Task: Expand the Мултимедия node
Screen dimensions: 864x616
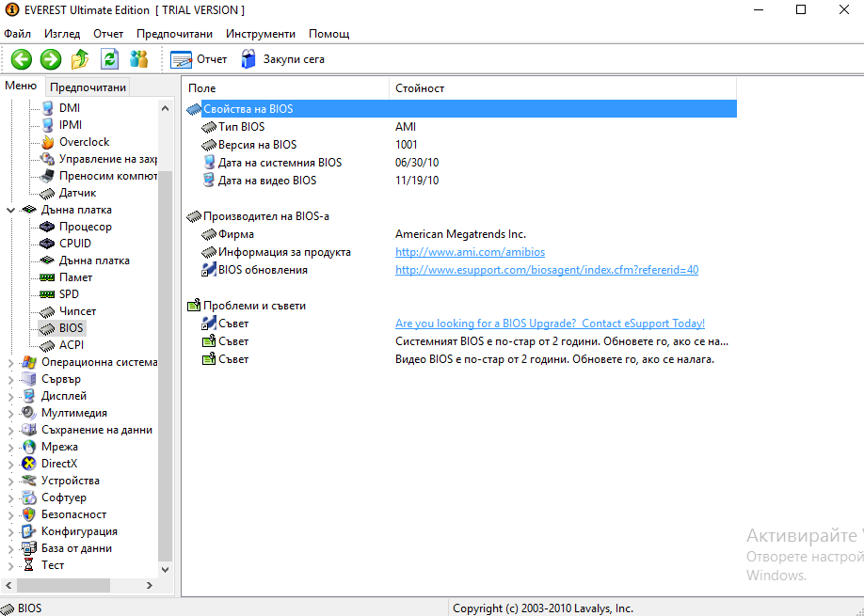Action: pyautogui.click(x=10, y=414)
